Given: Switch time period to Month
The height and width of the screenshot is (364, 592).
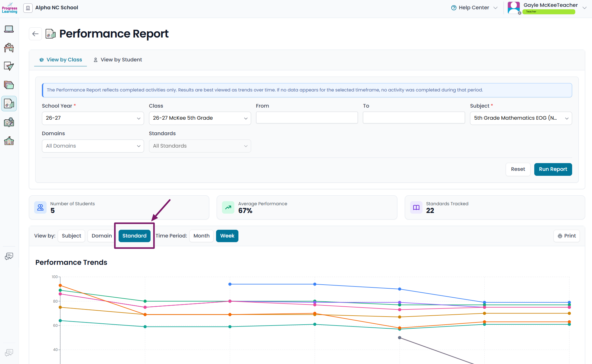Looking at the screenshot, I should pos(201,236).
